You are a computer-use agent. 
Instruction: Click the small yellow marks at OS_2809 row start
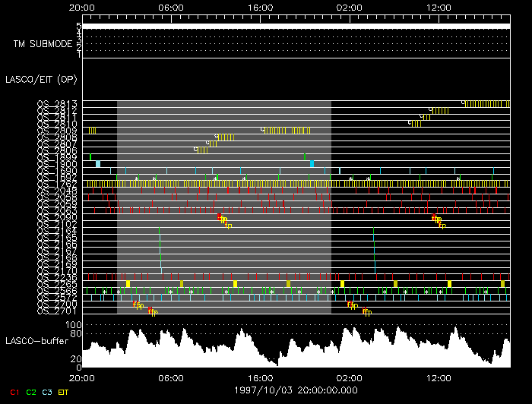click(x=92, y=131)
